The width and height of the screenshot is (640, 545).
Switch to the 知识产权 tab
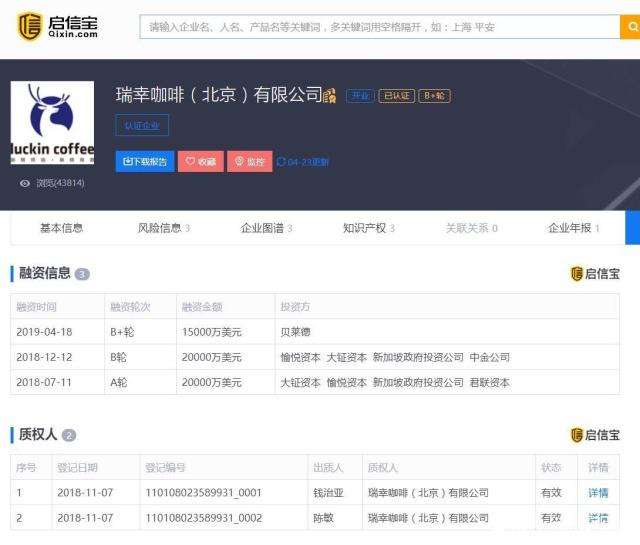click(x=369, y=228)
